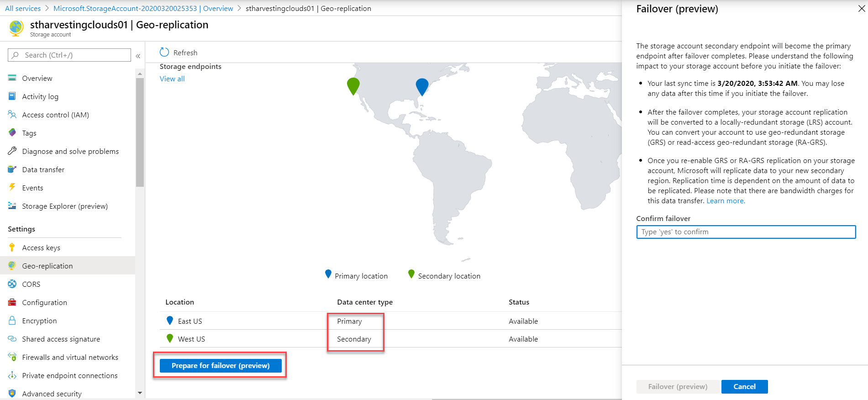This screenshot has width=868, height=400.
Task: Click the Primary data center type cell
Action: tap(349, 321)
